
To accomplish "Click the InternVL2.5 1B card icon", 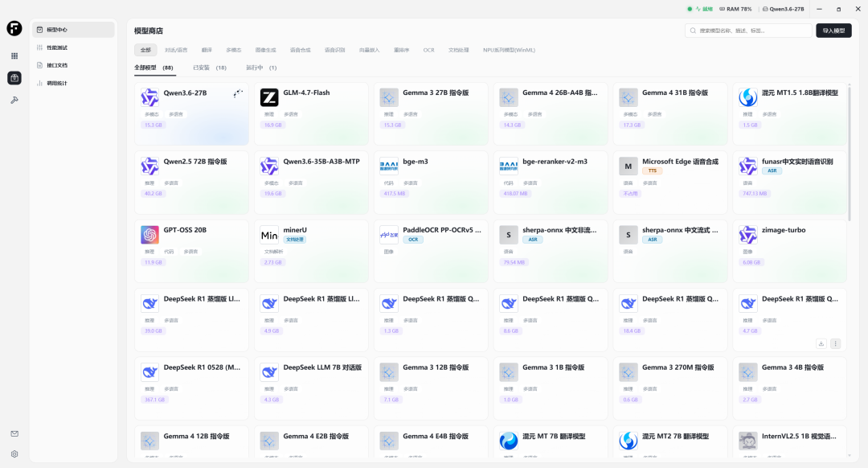I will pos(748,441).
